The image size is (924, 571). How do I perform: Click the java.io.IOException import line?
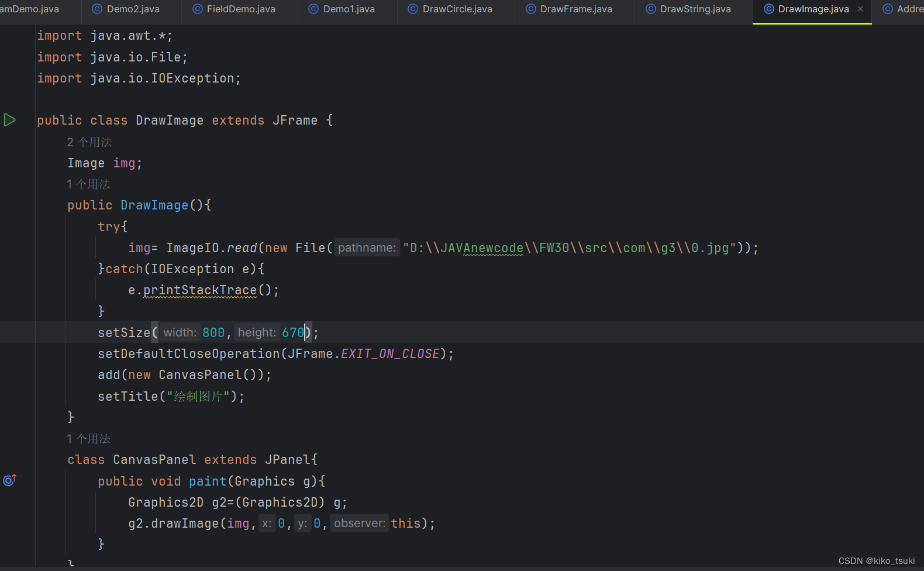click(139, 78)
